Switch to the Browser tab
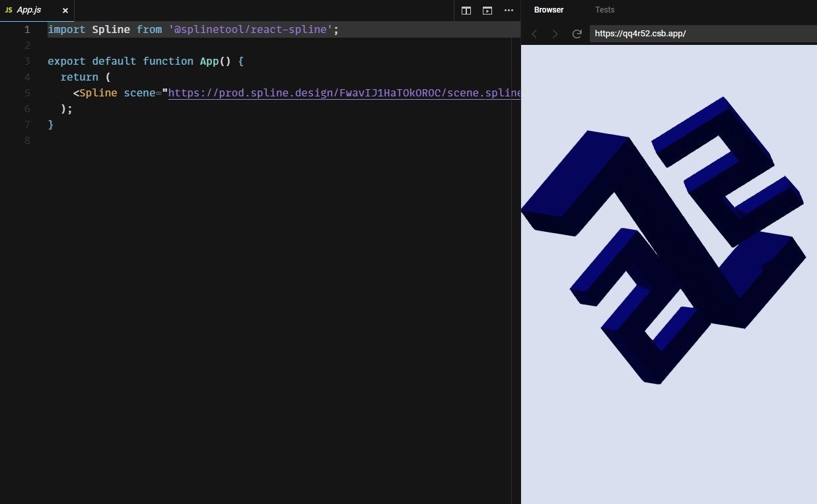The width and height of the screenshot is (817, 504). (x=549, y=10)
